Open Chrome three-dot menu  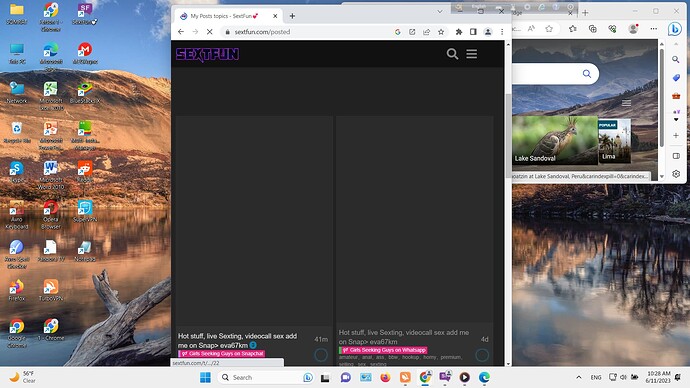[x=502, y=32]
